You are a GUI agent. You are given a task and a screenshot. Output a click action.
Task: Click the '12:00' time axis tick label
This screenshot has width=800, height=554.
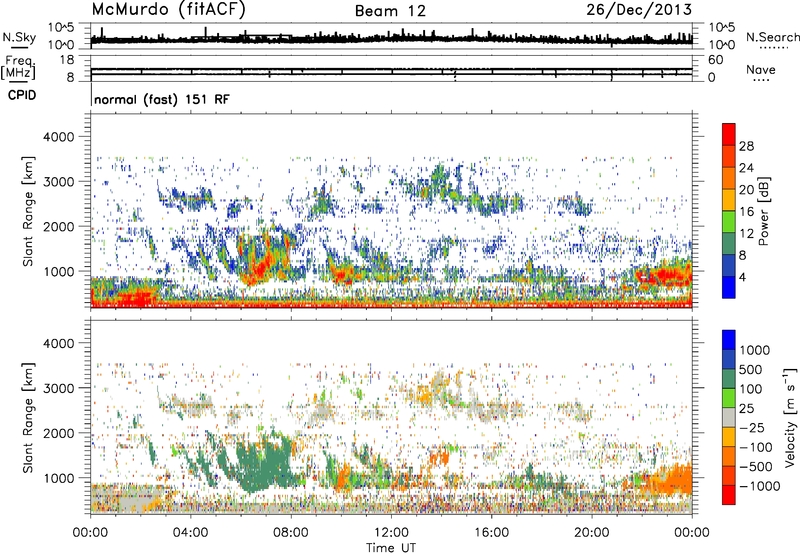[x=391, y=533]
